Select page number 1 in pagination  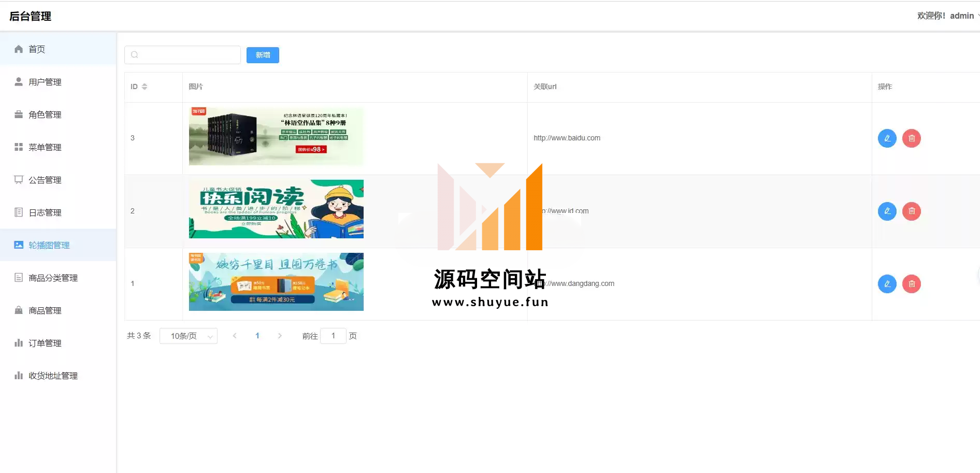pos(257,336)
